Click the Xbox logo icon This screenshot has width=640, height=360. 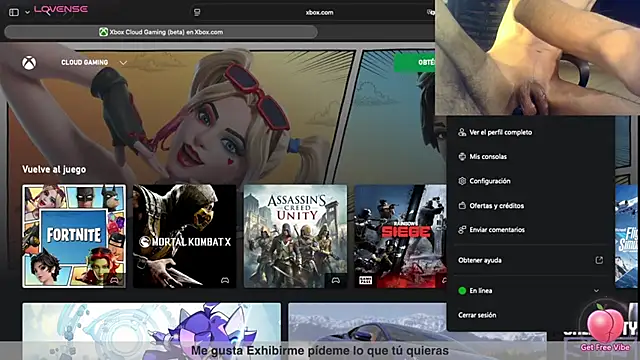[29, 63]
